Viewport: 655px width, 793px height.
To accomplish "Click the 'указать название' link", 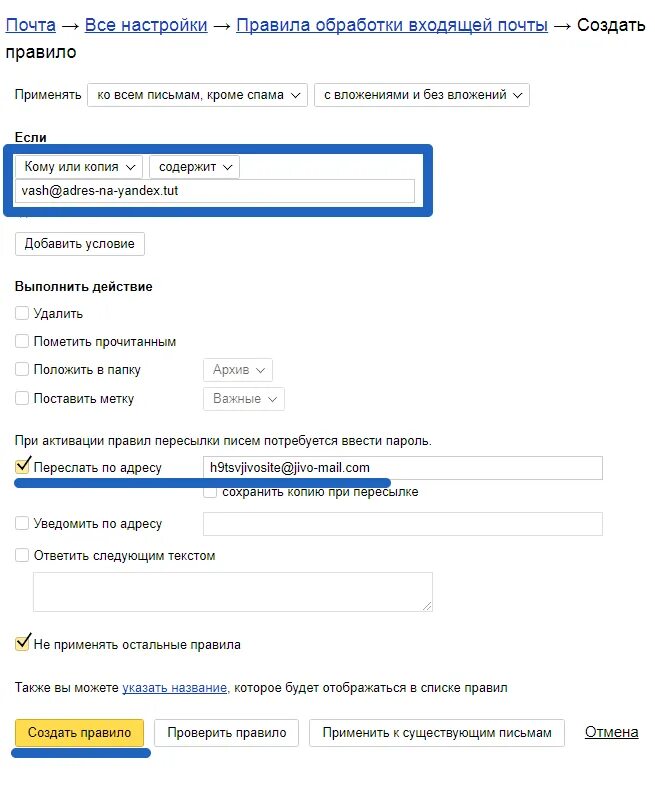I will (x=174, y=688).
